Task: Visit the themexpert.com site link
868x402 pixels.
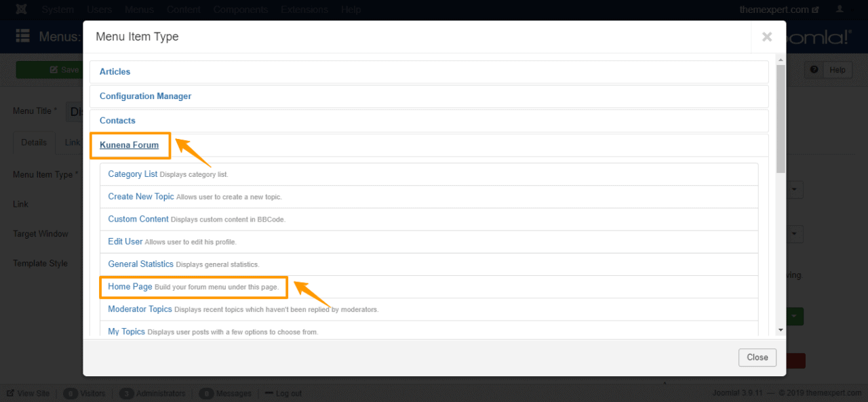Action: point(778,10)
